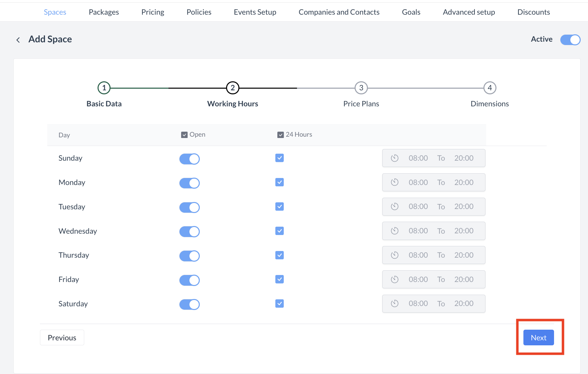Switch to the Events Setup tab
588x374 pixels.
(x=255, y=12)
